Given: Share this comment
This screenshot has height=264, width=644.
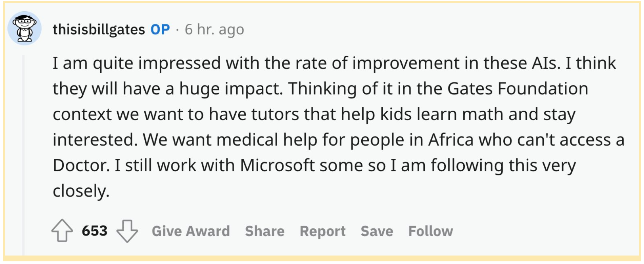Looking at the screenshot, I should (x=265, y=231).
